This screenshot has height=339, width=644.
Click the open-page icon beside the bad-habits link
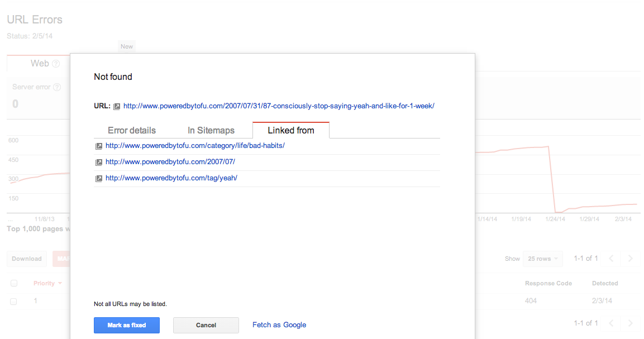pyautogui.click(x=99, y=146)
